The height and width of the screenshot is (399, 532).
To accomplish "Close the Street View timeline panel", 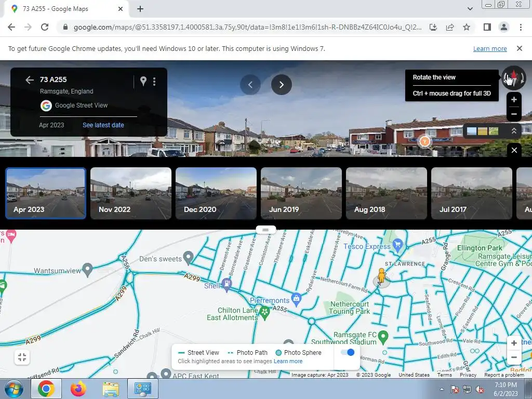I will tap(514, 150).
